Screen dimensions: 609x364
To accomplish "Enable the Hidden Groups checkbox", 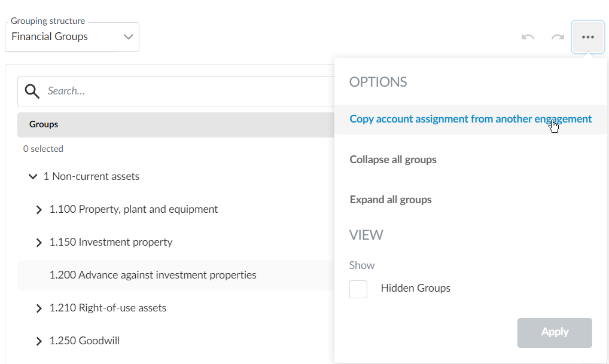I will coord(358,289).
